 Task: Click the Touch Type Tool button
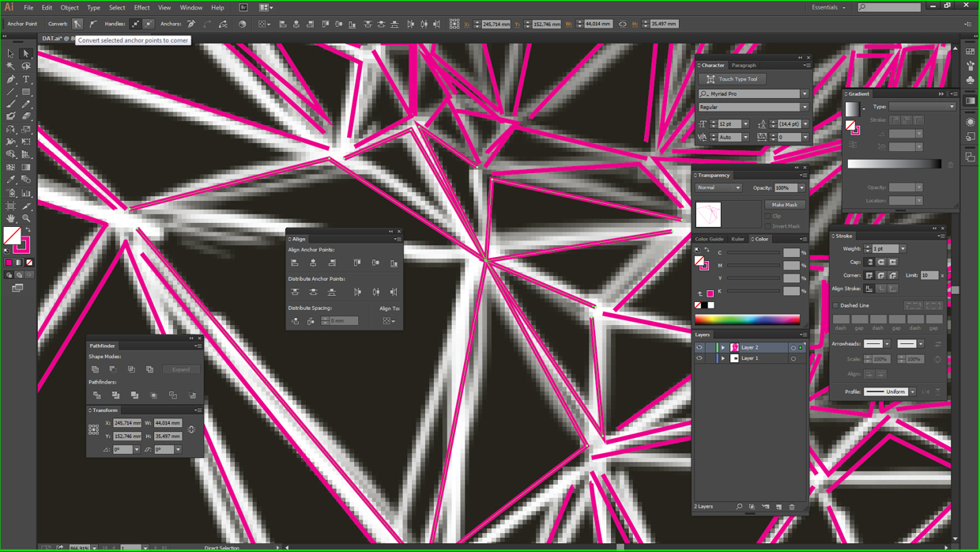(x=732, y=79)
